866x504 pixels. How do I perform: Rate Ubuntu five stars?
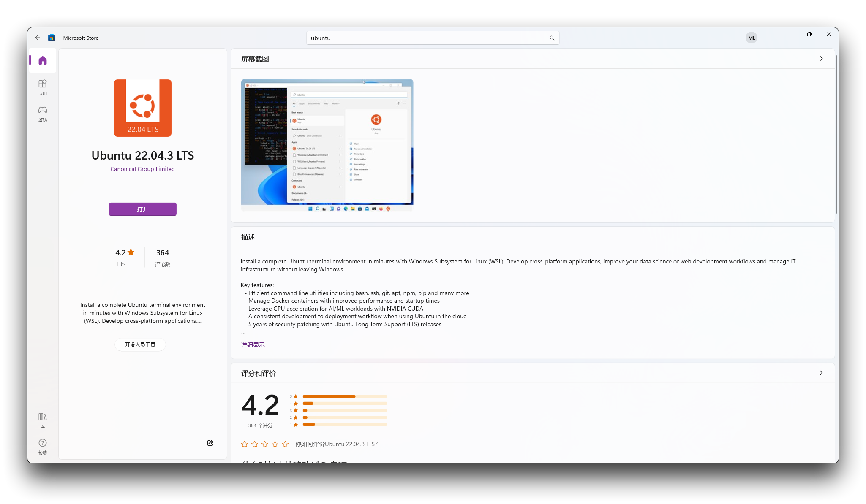285,444
